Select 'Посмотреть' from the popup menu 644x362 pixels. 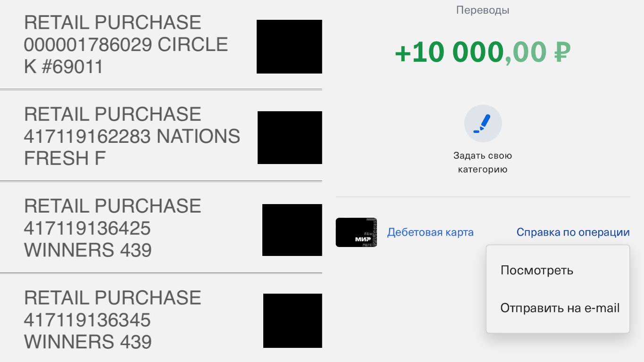pyautogui.click(x=537, y=271)
